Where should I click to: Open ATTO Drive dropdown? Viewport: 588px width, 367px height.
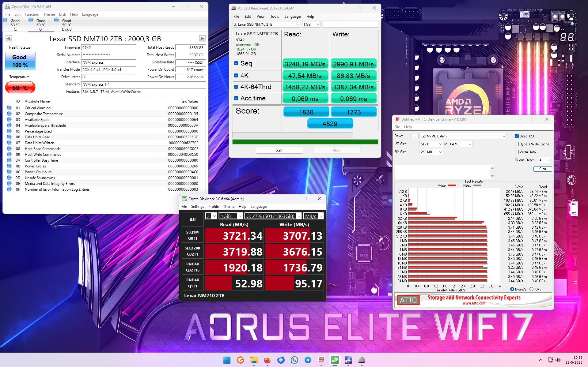click(x=463, y=136)
